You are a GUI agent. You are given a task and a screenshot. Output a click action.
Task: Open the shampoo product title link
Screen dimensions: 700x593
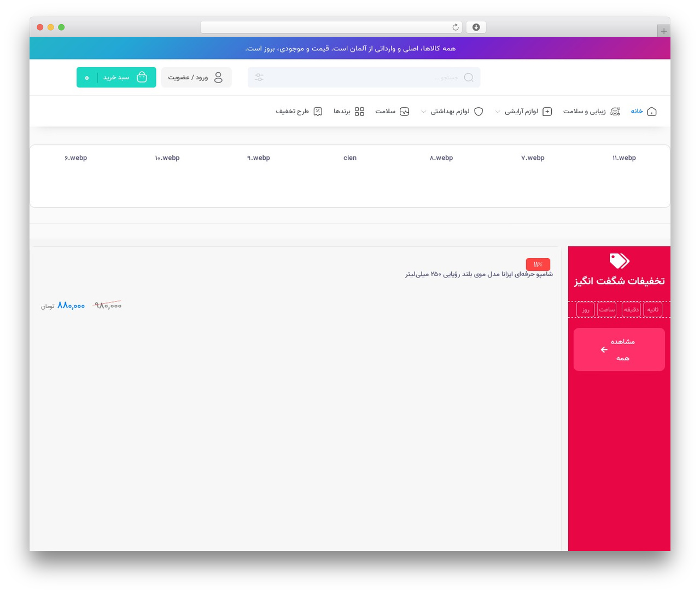point(479,274)
